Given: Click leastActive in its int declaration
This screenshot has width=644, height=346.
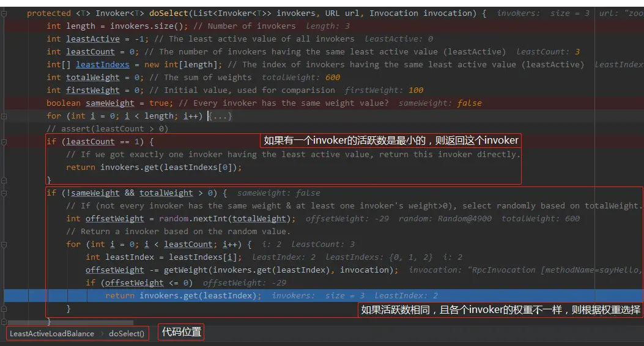Looking at the screenshot, I should tap(93, 39).
